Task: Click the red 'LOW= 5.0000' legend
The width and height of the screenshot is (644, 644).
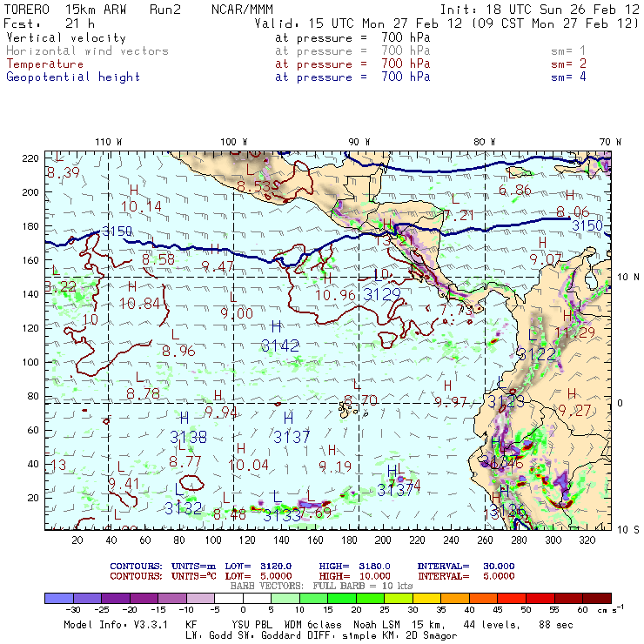Action: pos(258,576)
